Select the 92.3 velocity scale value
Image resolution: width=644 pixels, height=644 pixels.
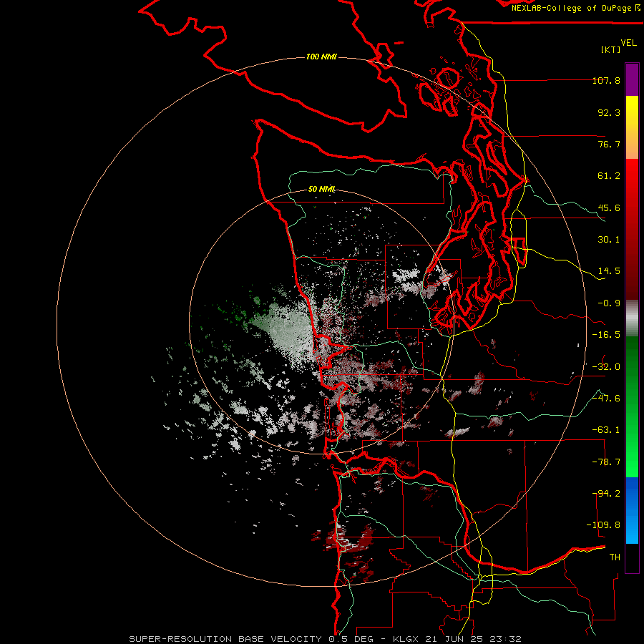coord(609,112)
